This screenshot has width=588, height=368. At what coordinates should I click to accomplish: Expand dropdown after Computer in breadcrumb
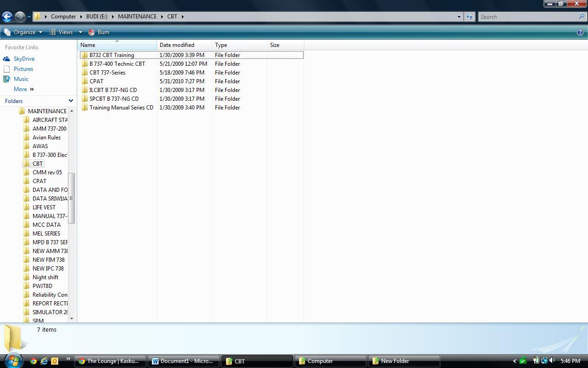click(x=81, y=17)
